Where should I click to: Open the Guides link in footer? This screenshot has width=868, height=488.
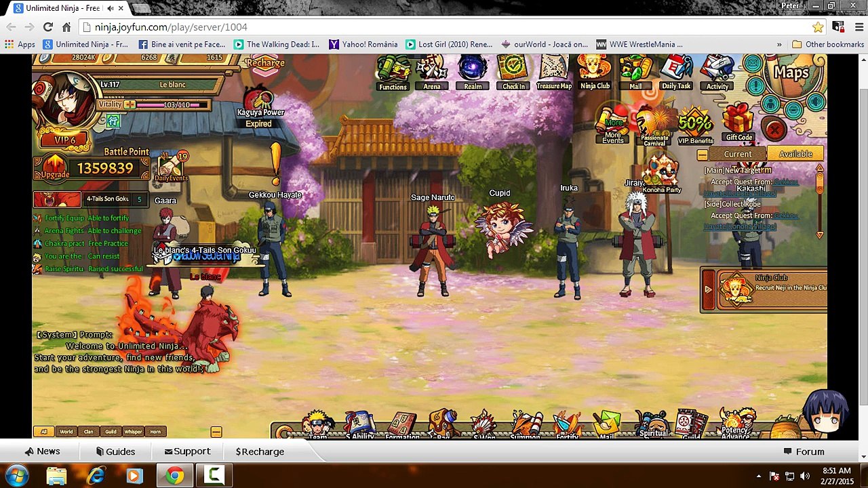(115, 451)
